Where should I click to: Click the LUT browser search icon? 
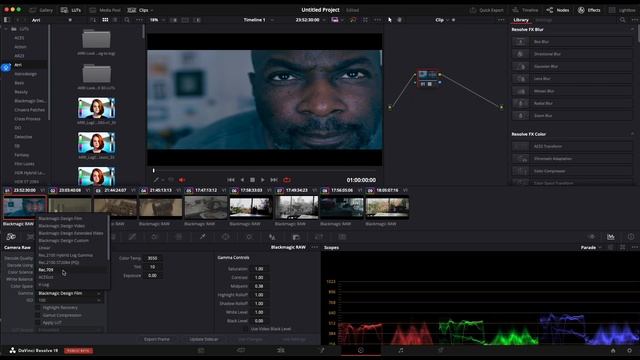click(x=127, y=20)
